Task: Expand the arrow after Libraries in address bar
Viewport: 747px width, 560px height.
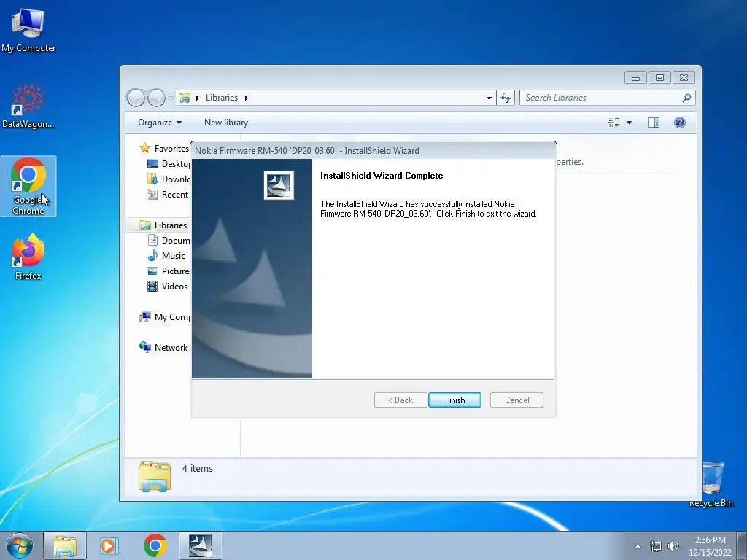Action: (x=247, y=98)
